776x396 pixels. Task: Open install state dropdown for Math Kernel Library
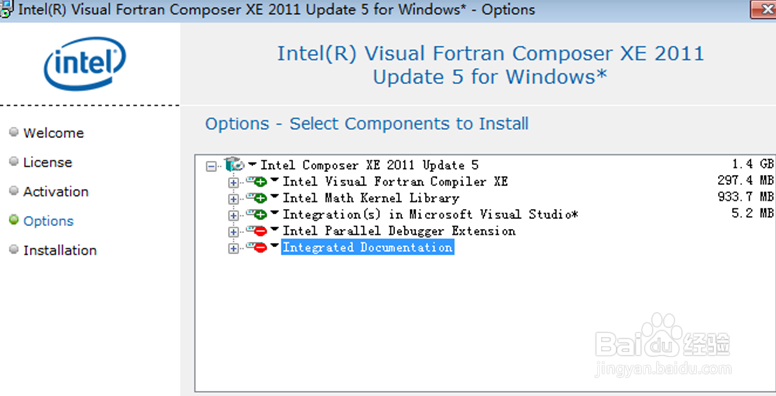(x=275, y=197)
